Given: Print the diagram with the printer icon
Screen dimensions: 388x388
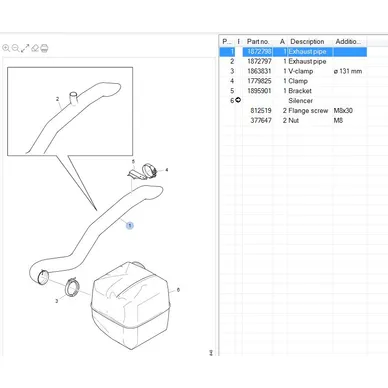Looking at the screenshot, I should click(x=44, y=48).
